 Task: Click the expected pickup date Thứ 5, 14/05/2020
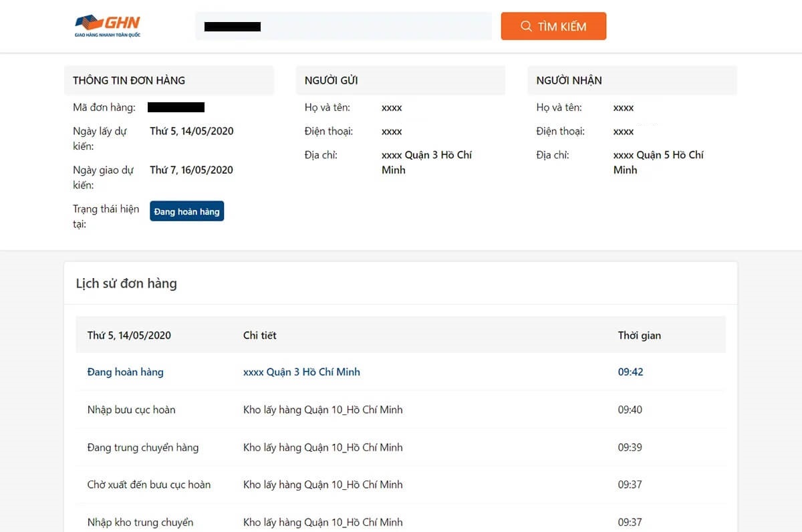[191, 131]
